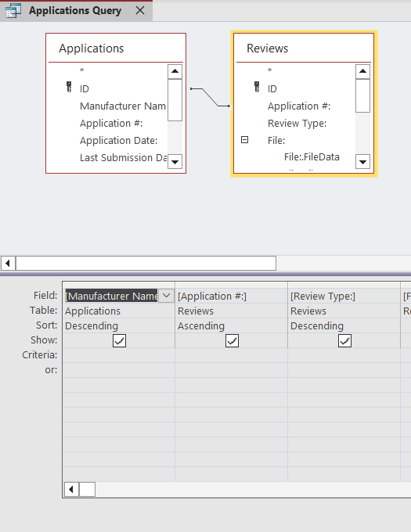Click the Reviews table scrollbar thumb
Image resolution: width=411 pixels, height=532 pixels.
pos(362,95)
